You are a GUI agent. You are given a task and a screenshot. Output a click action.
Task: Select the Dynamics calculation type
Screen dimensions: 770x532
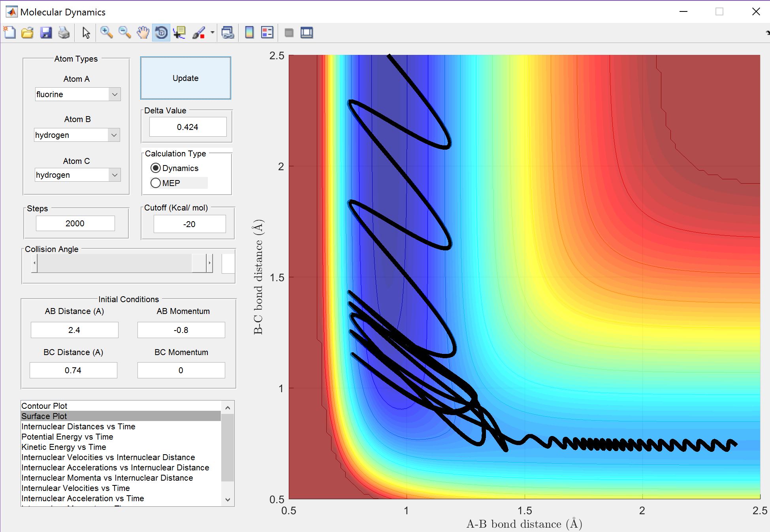156,168
